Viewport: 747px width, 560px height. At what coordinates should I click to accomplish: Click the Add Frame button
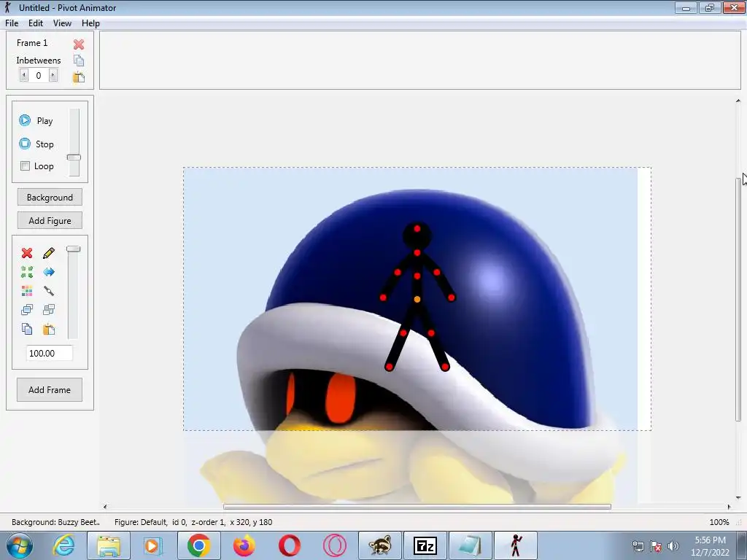pos(50,390)
